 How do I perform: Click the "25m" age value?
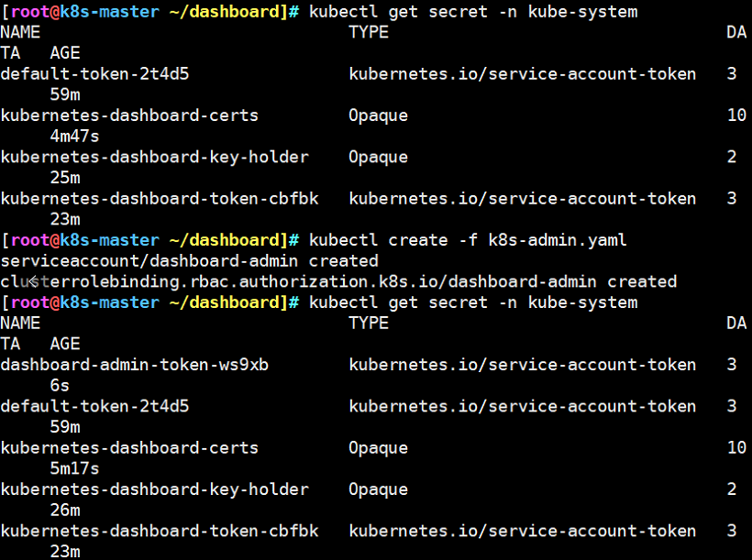point(65,178)
